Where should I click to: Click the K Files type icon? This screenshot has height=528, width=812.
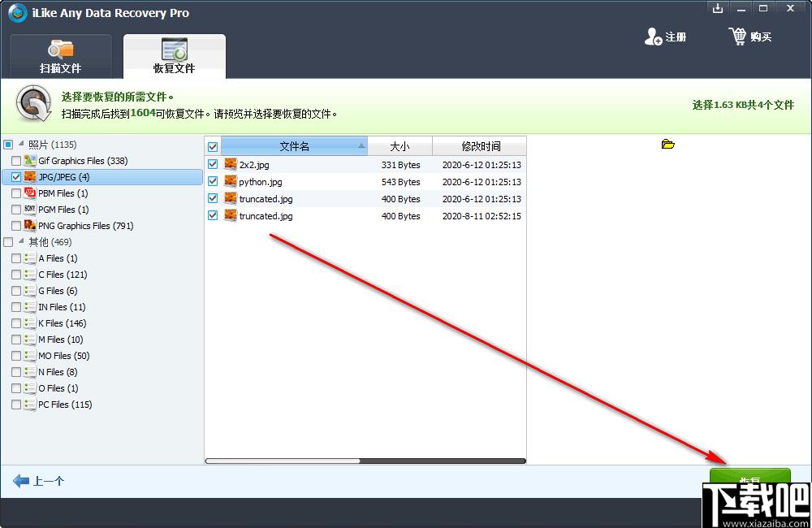click(x=30, y=322)
